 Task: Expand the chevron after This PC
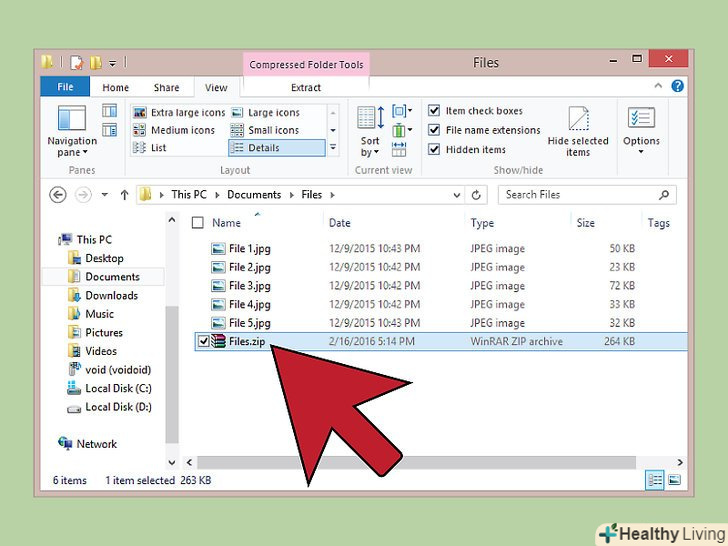tap(217, 195)
